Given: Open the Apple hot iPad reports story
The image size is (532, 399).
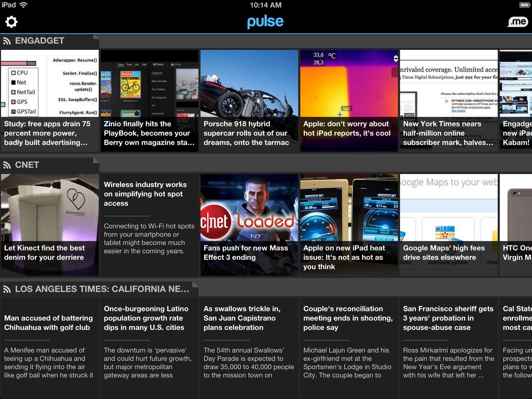Looking at the screenshot, I should [349, 101].
